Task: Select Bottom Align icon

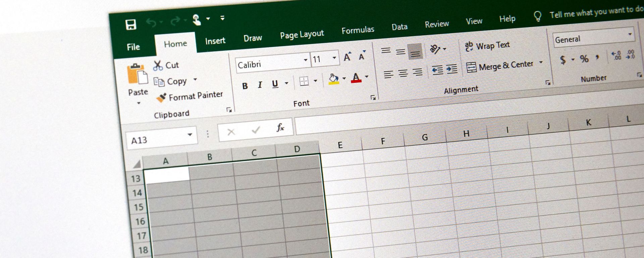Action: [415, 52]
